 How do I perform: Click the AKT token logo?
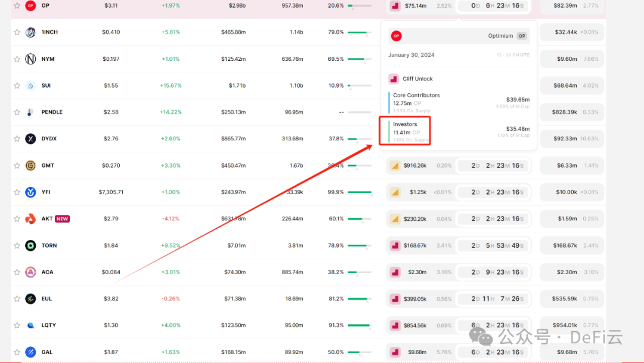[x=30, y=219]
